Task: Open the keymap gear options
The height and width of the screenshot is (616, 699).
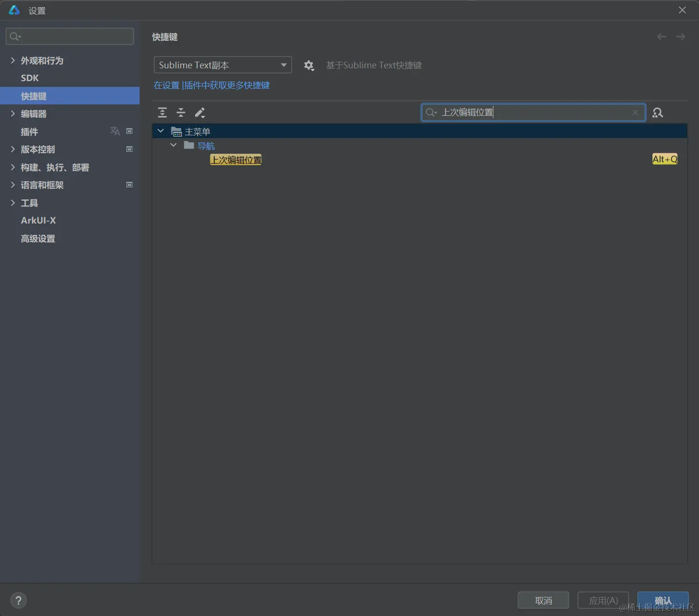Action: (x=309, y=65)
